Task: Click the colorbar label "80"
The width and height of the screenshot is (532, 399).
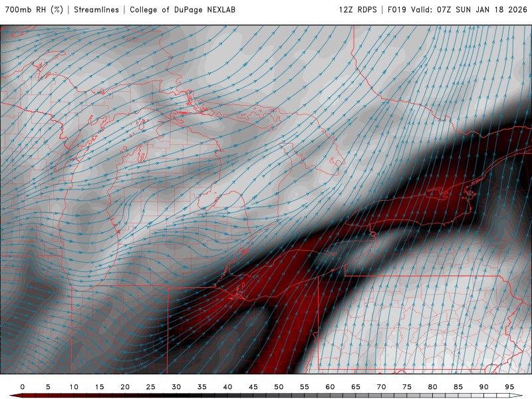Action: (433, 387)
